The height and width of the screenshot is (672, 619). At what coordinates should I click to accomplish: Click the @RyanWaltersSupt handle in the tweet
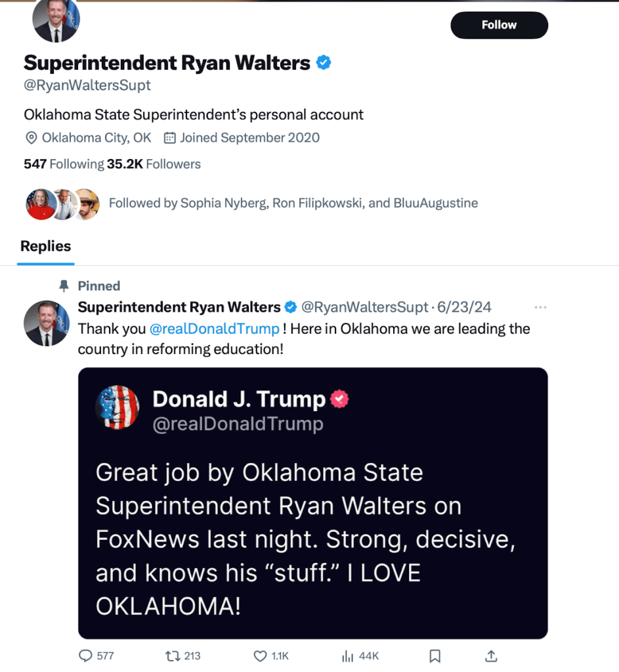pos(364,307)
